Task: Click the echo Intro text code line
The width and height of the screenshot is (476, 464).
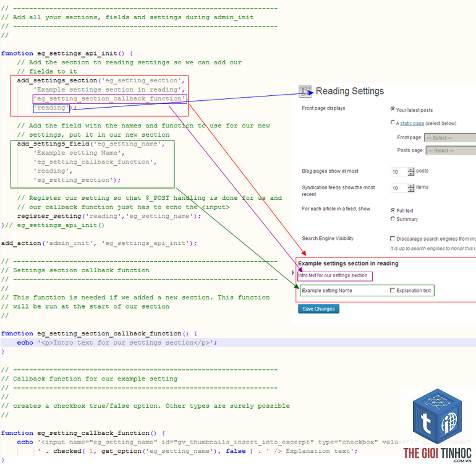Action: click(x=117, y=343)
